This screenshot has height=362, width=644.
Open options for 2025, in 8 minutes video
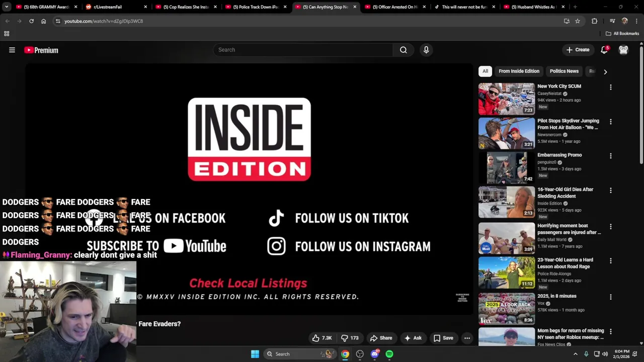point(610,297)
